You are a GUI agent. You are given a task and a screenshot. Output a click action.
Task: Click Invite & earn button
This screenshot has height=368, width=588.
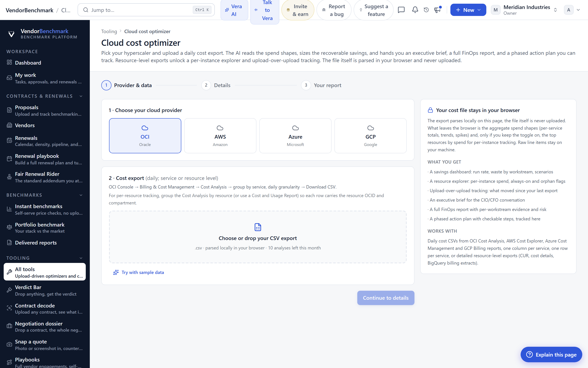click(x=298, y=10)
